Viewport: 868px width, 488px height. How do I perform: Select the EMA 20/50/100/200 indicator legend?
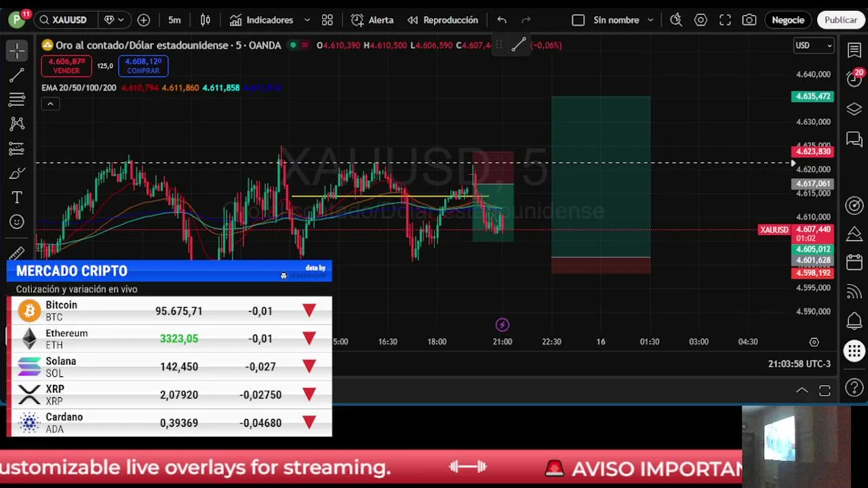79,88
